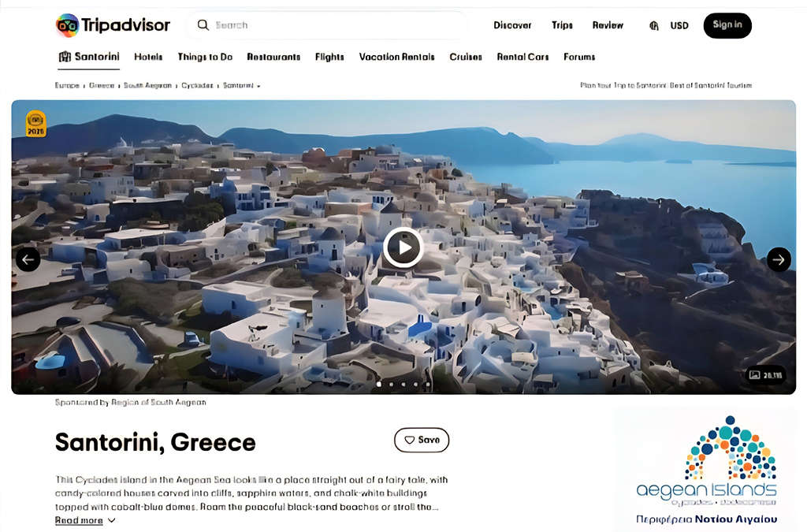
Task: Open the Hotels tab
Action: coord(148,57)
